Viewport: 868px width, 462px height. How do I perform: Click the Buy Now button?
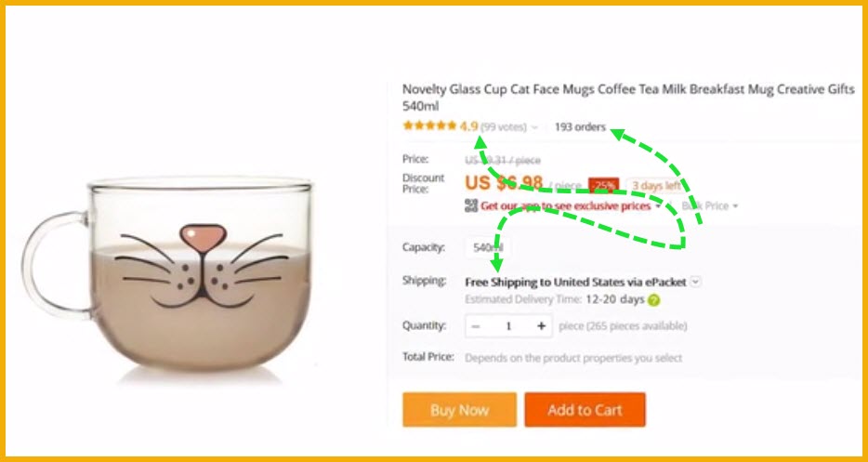point(459,410)
